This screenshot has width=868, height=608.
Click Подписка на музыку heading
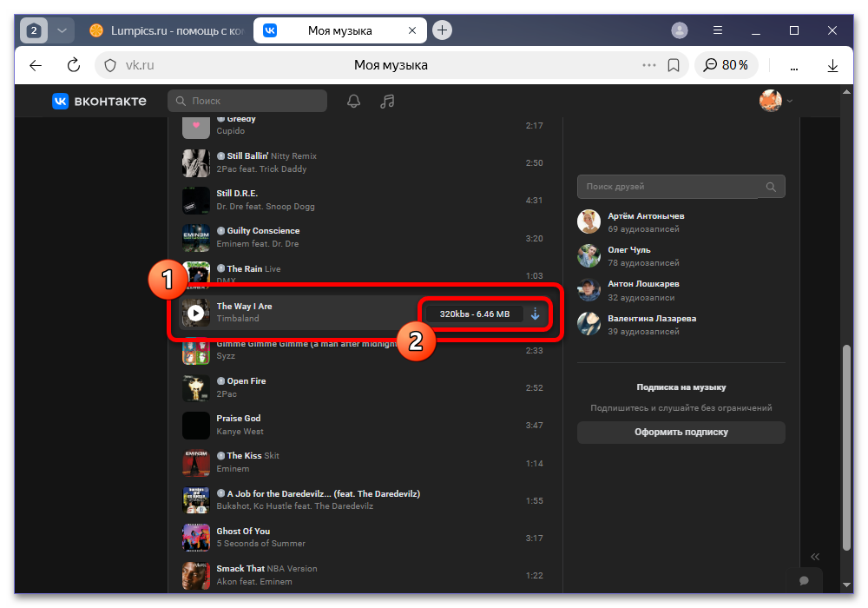click(681, 387)
